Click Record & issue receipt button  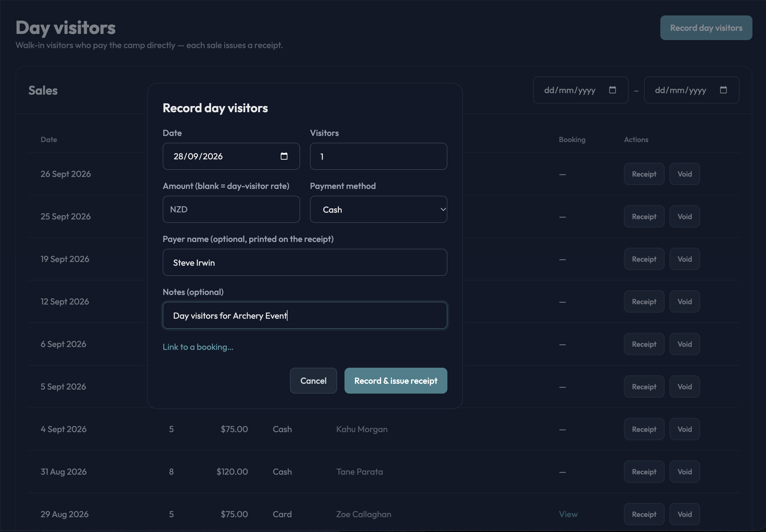396,381
